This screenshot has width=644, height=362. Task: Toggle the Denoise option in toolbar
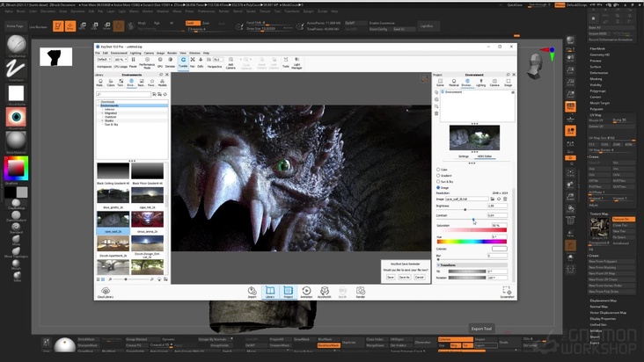tap(170, 62)
